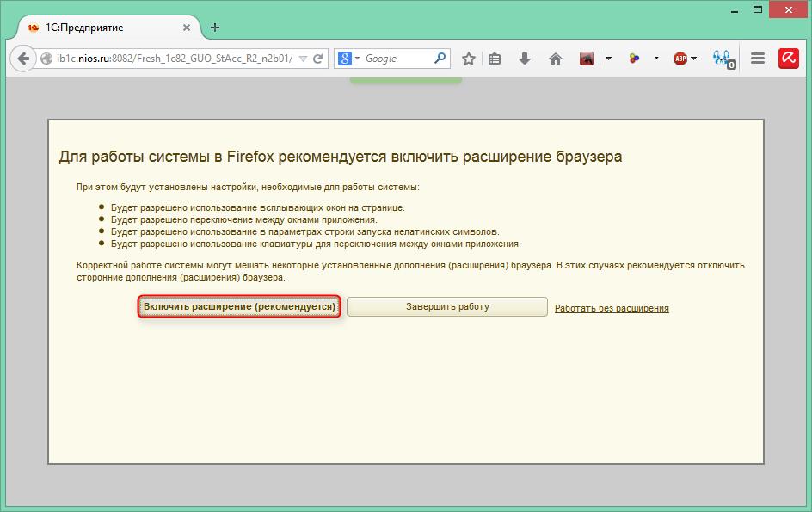
Task: Click the colorful balls extension icon
Action: pyautogui.click(x=635, y=59)
